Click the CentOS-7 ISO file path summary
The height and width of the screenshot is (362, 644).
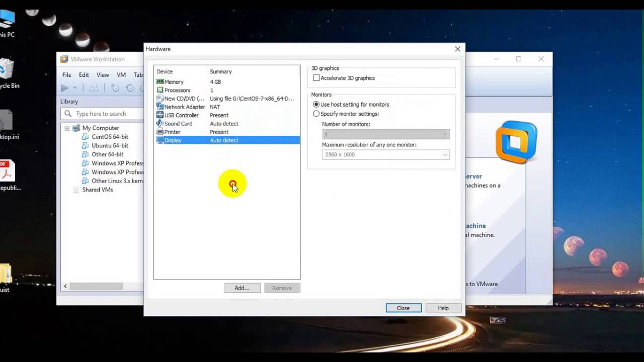(252, 99)
